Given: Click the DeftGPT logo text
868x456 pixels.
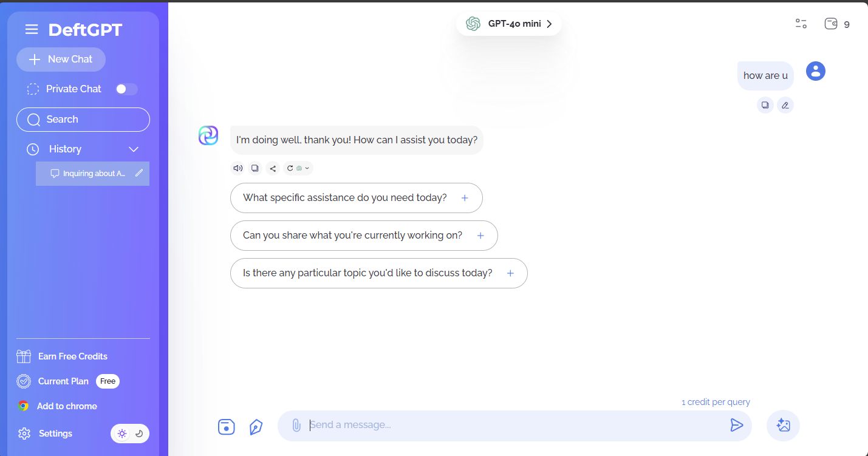Looking at the screenshot, I should [x=85, y=30].
